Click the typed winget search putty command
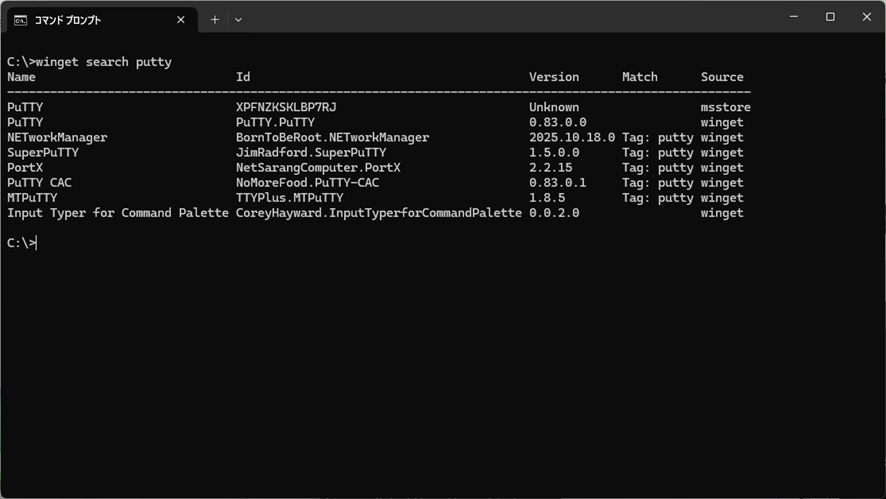The width and height of the screenshot is (886, 499). pos(103,62)
